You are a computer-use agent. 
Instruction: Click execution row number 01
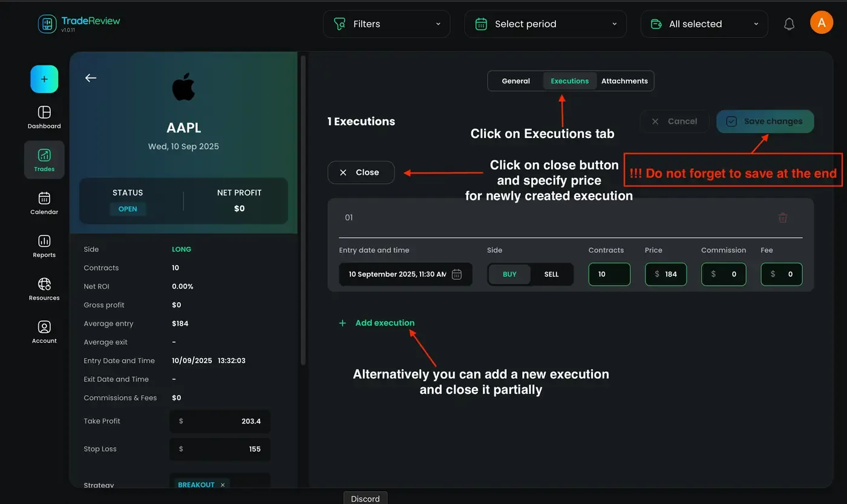click(348, 218)
